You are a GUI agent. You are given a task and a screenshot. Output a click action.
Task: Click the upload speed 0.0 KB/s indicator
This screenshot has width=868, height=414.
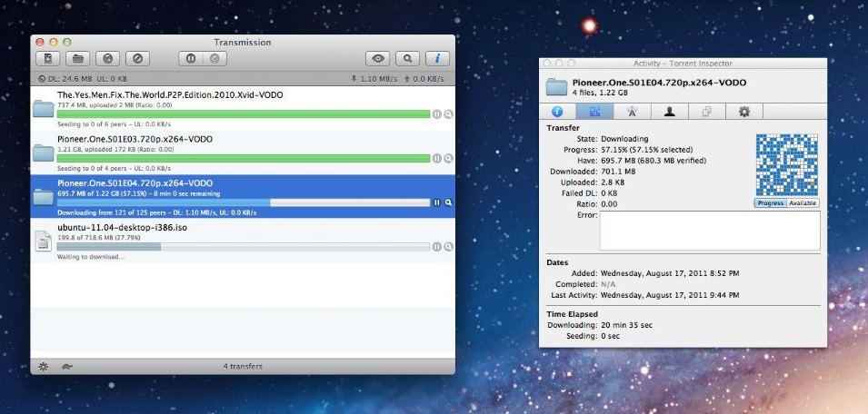pos(425,78)
